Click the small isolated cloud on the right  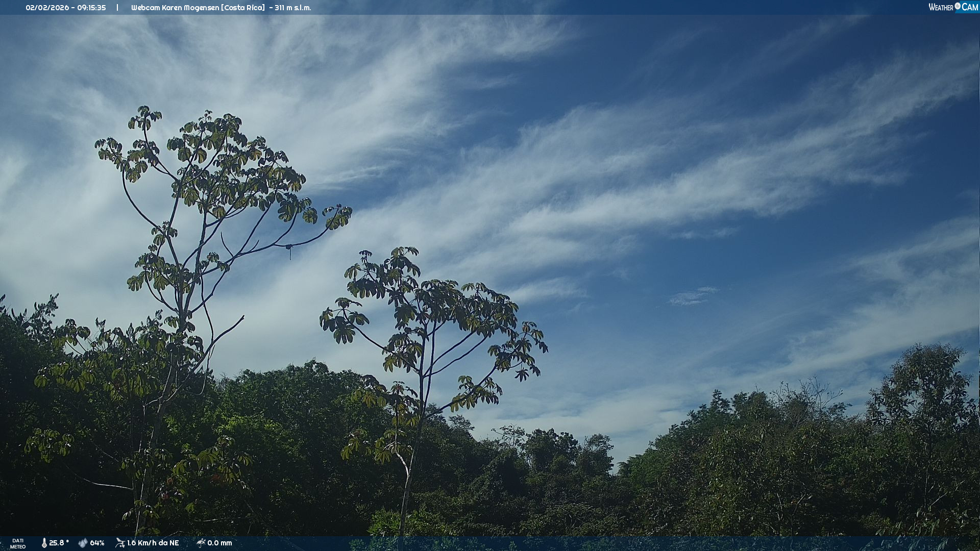click(692, 296)
